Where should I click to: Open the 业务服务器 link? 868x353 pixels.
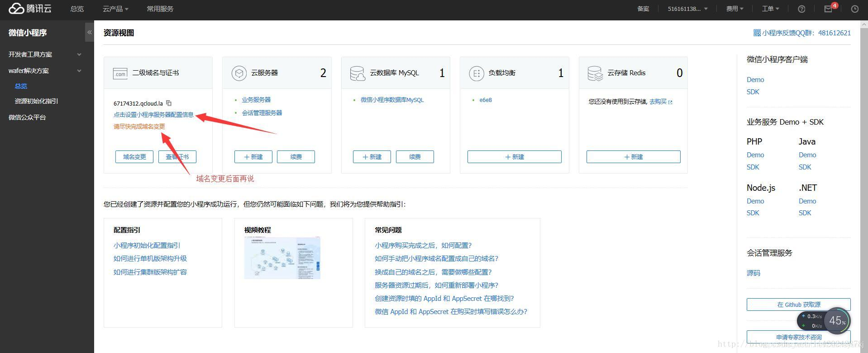256,100
